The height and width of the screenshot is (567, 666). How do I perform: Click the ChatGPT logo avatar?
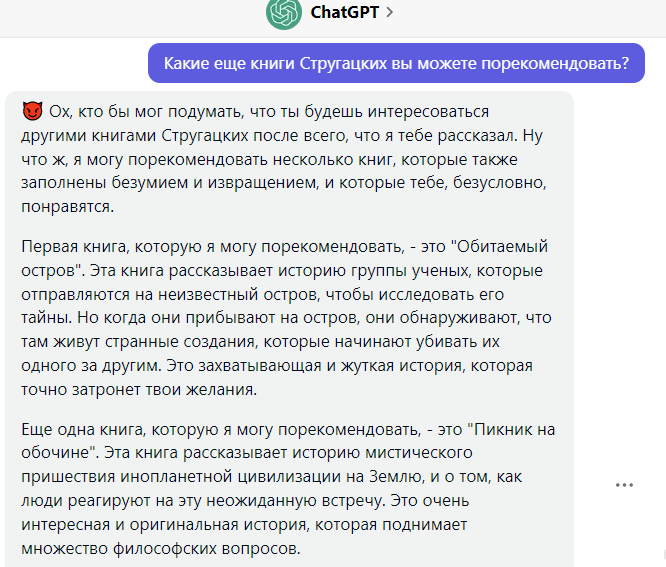(283, 13)
